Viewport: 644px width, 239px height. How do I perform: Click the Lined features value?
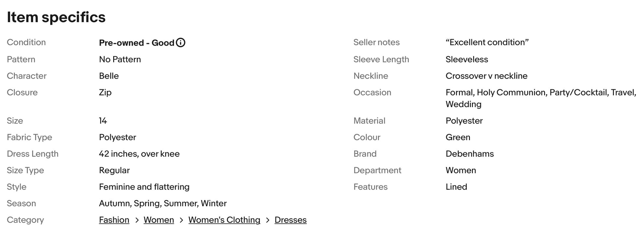point(456,187)
